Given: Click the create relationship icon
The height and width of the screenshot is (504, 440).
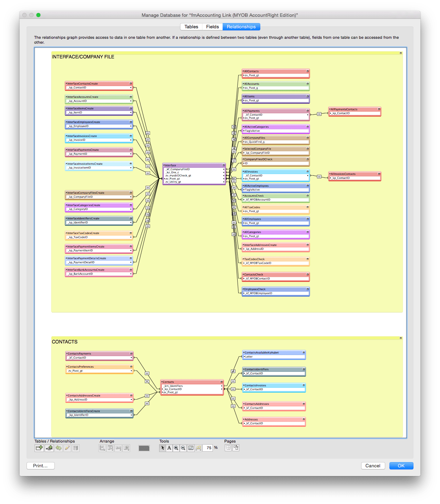Looking at the screenshot, I should pyautogui.click(x=49, y=448).
